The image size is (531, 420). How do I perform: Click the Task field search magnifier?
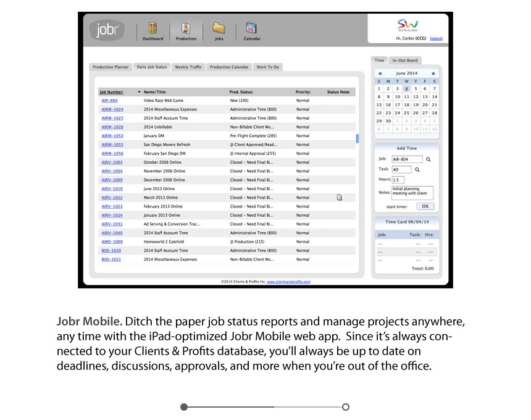click(x=417, y=169)
